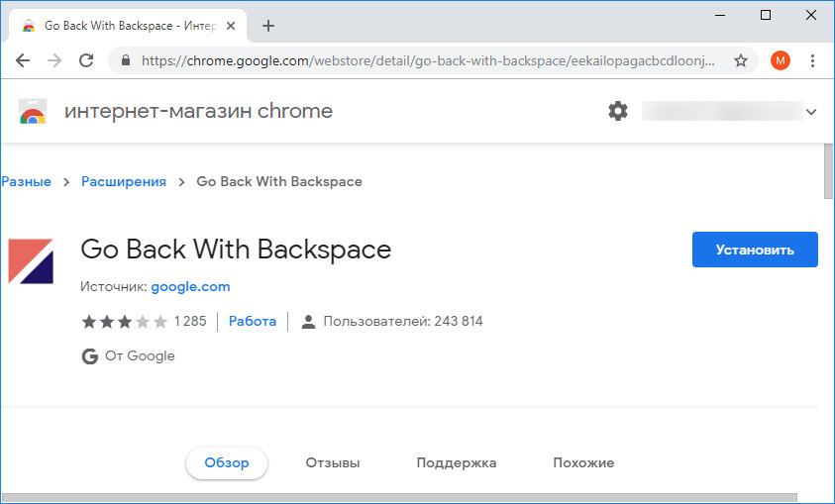Open the Расширения breadcrumb link
Screen dimensions: 835x504
[x=124, y=181]
